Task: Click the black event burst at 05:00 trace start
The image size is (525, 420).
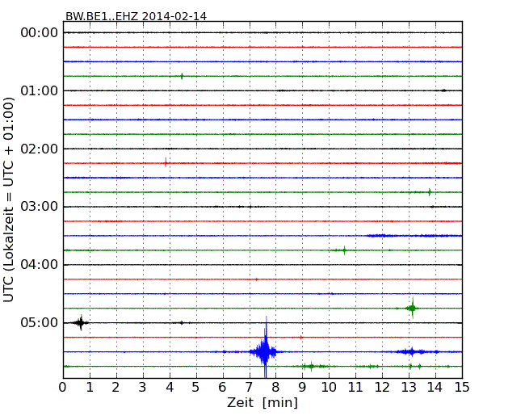Action: point(80,323)
